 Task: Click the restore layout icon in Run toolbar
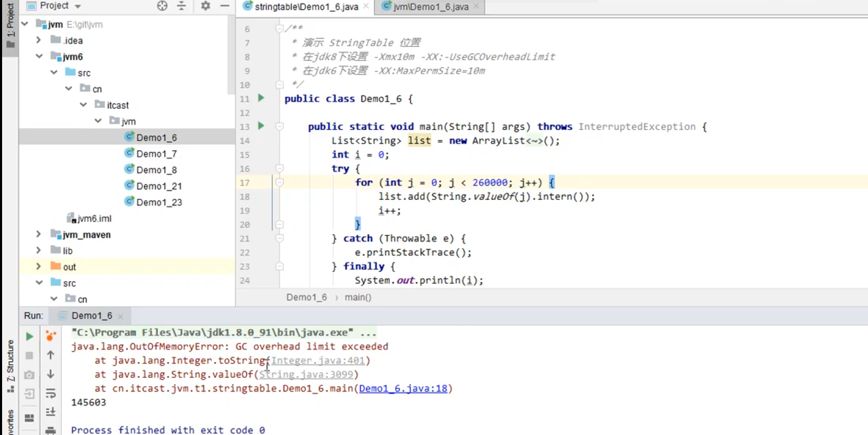pyautogui.click(x=29, y=418)
